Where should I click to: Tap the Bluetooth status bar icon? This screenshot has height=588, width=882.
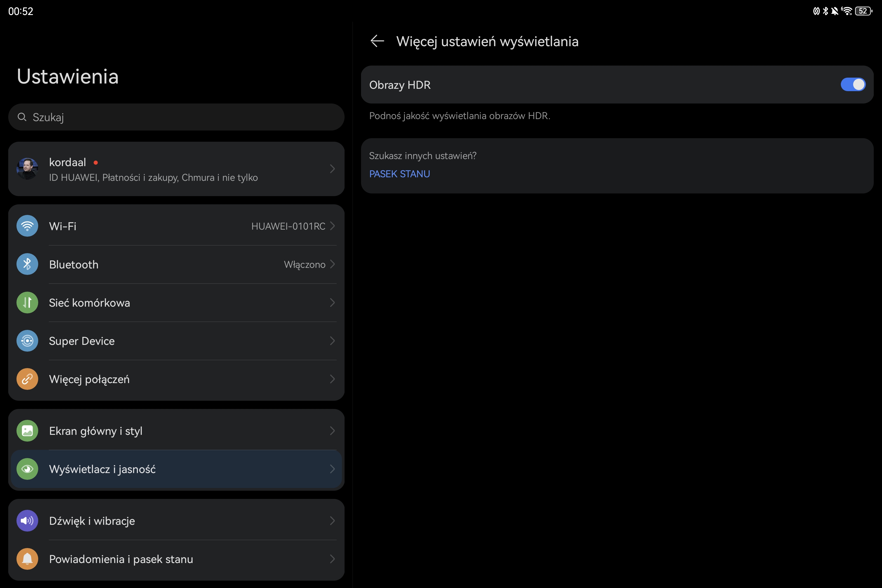(x=825, y=11)
